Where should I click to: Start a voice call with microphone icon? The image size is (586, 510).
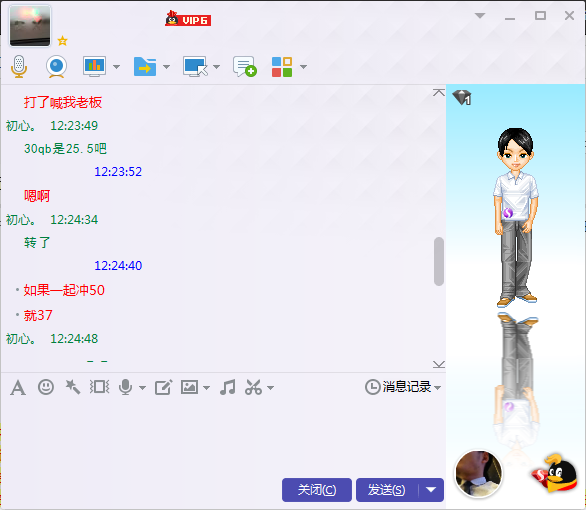coord(19,67)
